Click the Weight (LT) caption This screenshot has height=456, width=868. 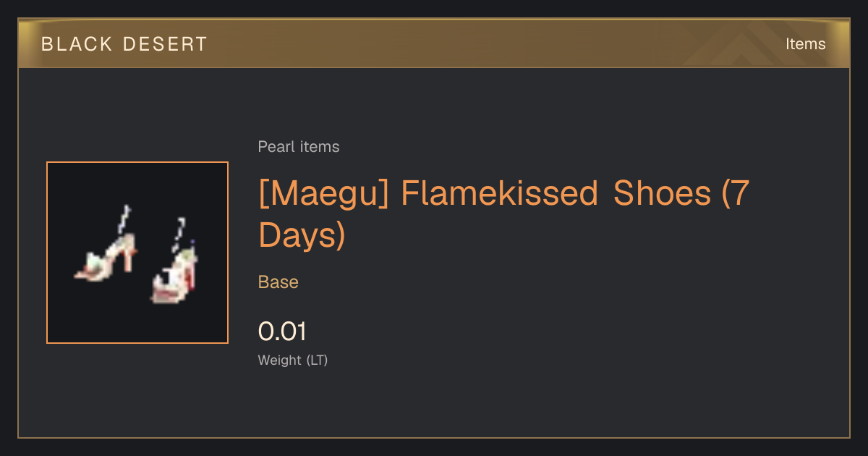coord(293,360)
